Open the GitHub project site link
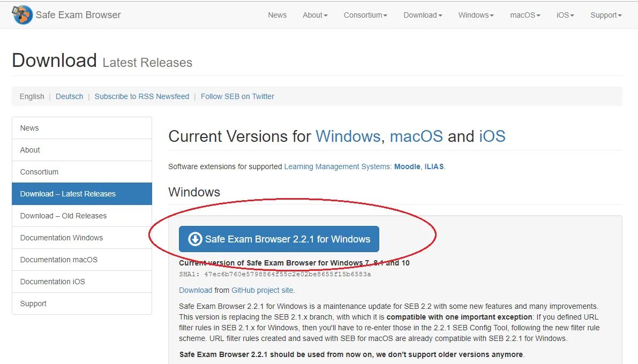 click(x=262, y=290)
